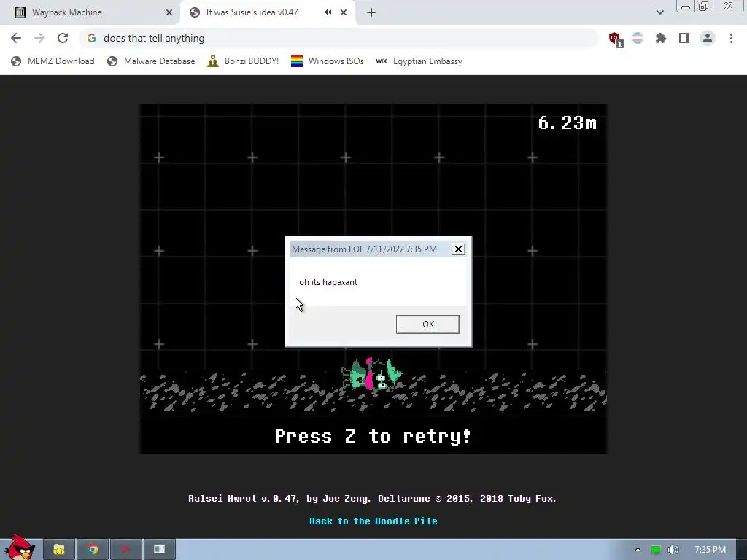Open the Bonzi BUDDY! bookmark
The image size is (747, 560).
(x=243, y=61)
